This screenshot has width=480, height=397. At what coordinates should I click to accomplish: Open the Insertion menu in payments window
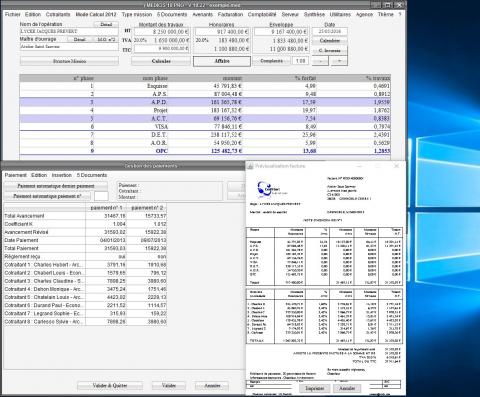(62, 175)
